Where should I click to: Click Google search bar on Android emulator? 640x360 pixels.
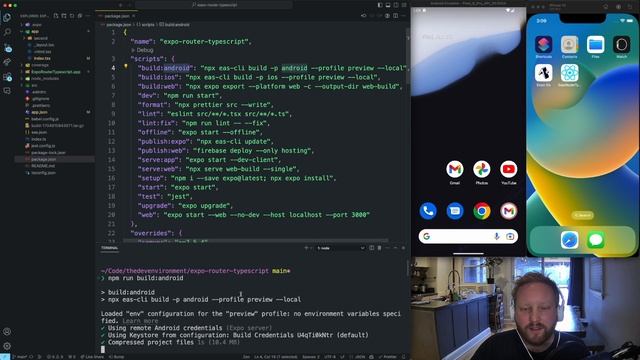[x=468, y=236]
